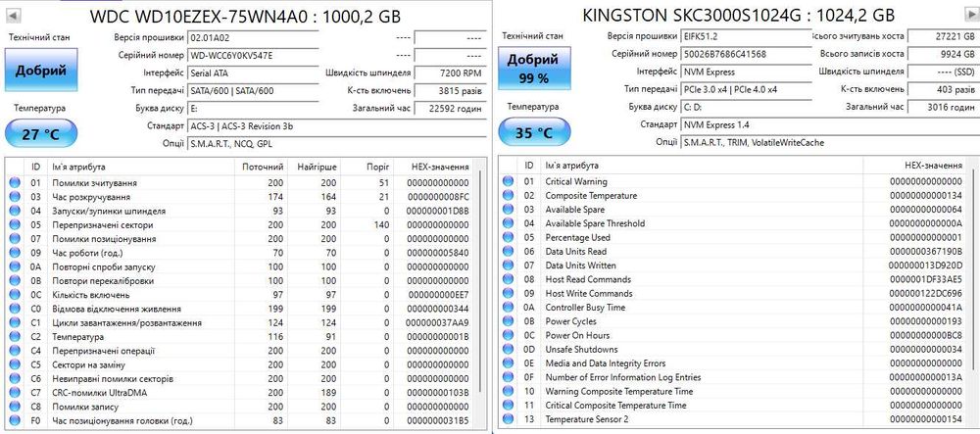Click status orb of Temperature Sensor 2 row

(508, 419)
